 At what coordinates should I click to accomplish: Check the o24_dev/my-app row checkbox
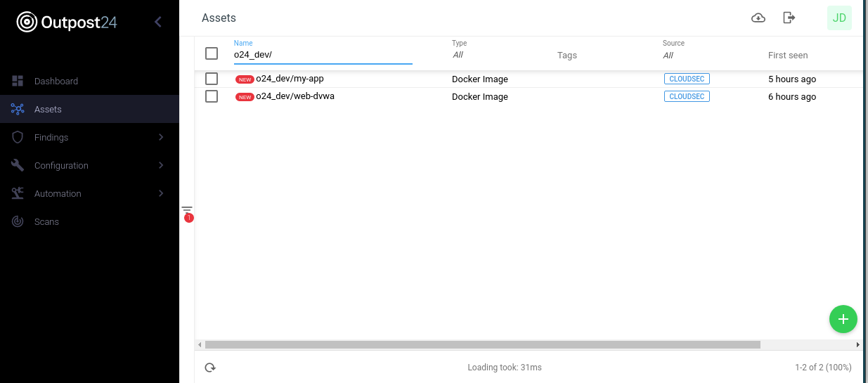(212, 79)
